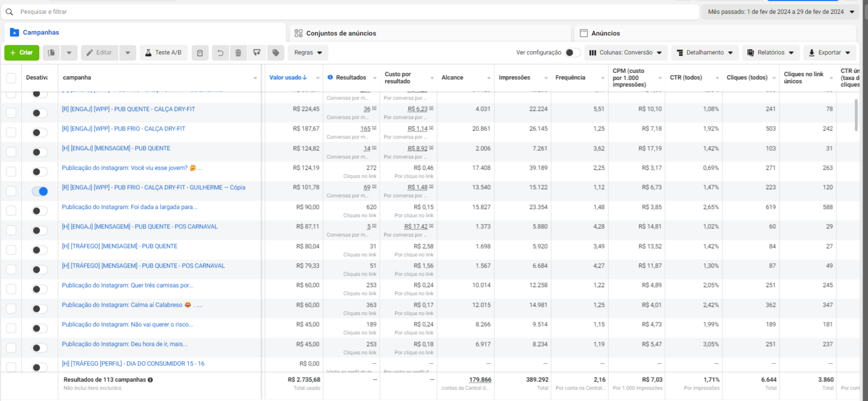Click the vertical scrollbar of the campaigns table

[x=856, y=115]
